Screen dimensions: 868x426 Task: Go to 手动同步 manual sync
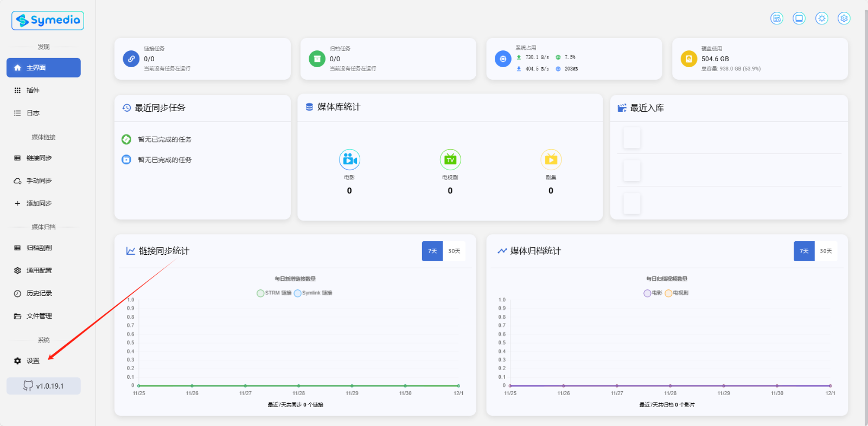[43, 181]
